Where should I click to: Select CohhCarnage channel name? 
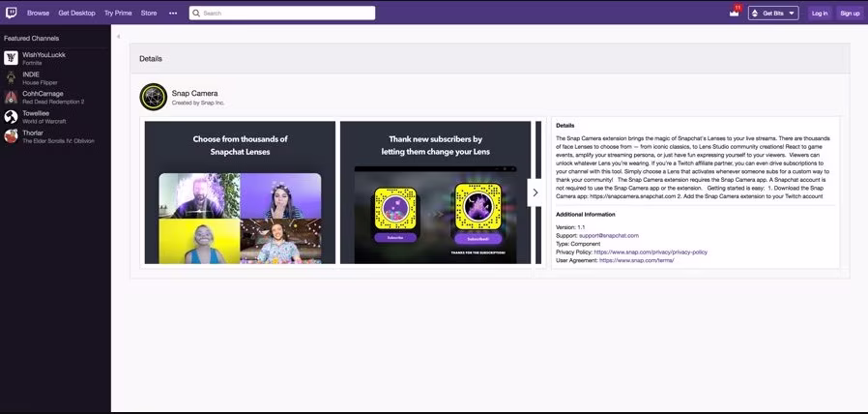click(43, 94)
